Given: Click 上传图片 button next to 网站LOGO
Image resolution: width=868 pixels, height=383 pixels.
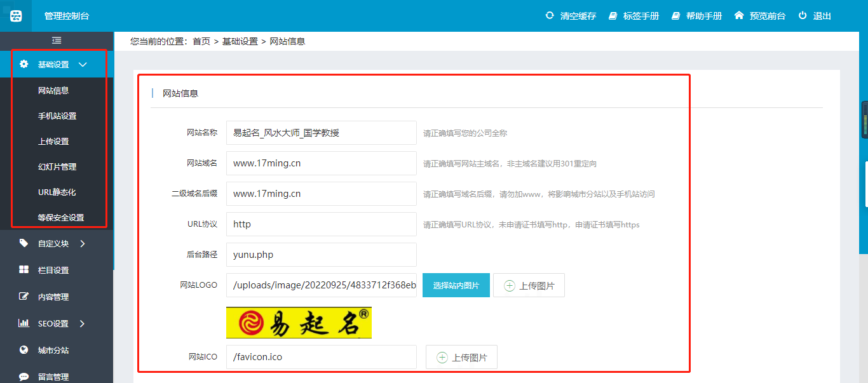Looking at the screenshot, I should click(x=529, y=286).
